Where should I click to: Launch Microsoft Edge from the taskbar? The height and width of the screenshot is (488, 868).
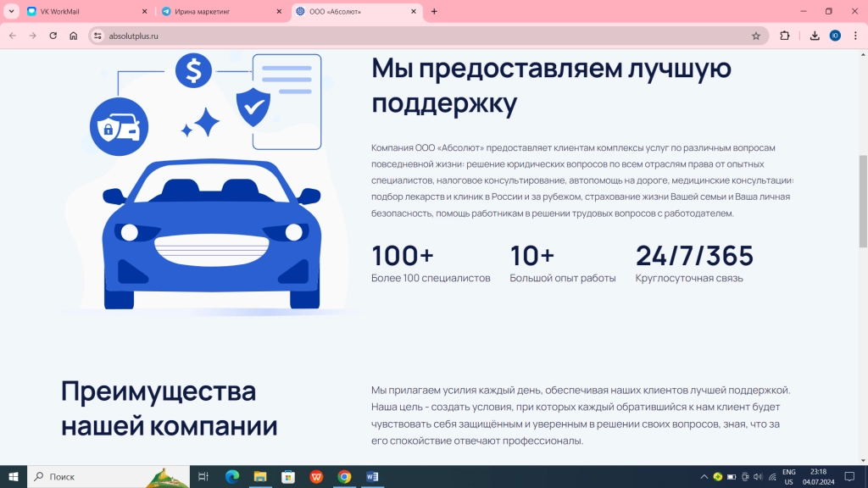[x=232, y=476]
